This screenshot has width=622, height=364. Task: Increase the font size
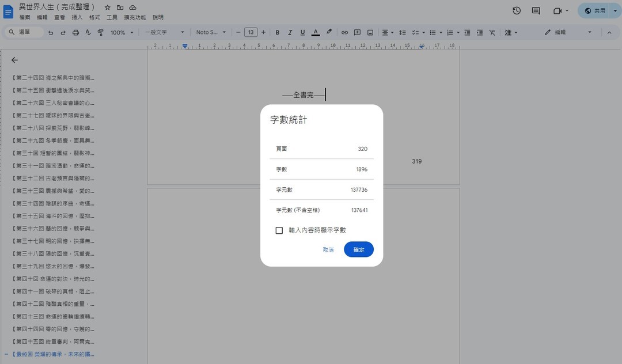pos(263,32)
